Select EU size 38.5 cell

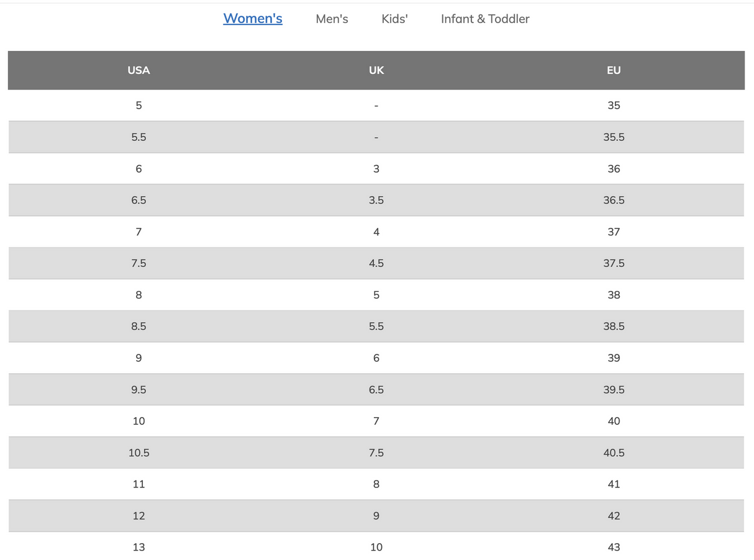pyautogui.click(x=614, y=326)
